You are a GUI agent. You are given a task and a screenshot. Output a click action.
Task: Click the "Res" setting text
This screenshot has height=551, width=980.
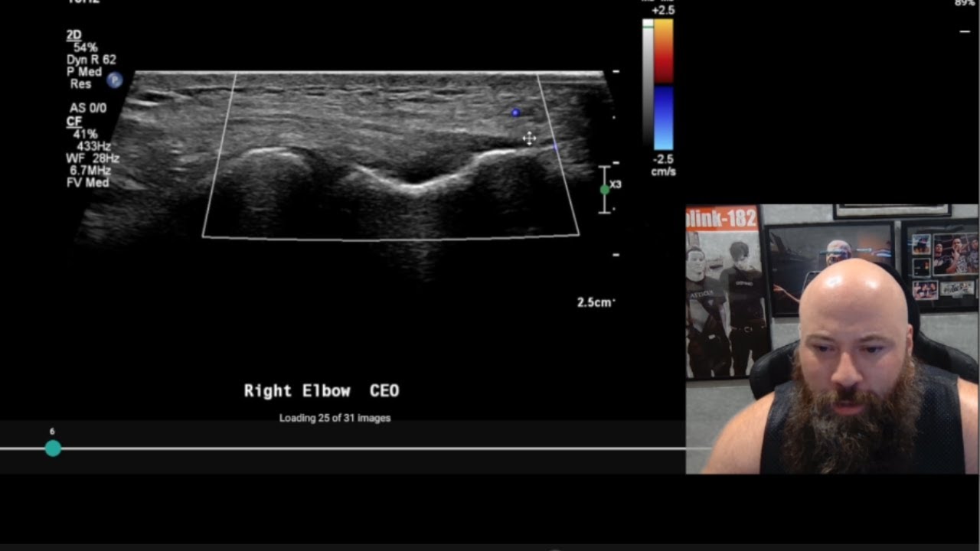click(80, 84)
